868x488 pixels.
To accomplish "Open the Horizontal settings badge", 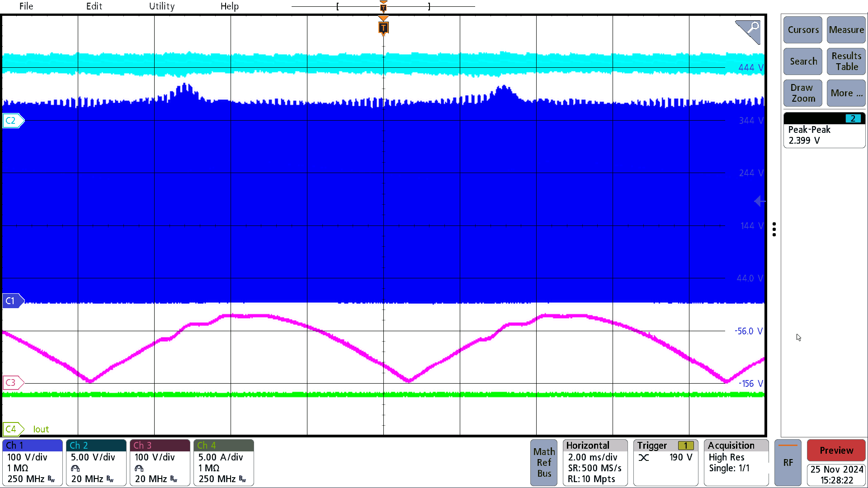I will pos(595,462).
